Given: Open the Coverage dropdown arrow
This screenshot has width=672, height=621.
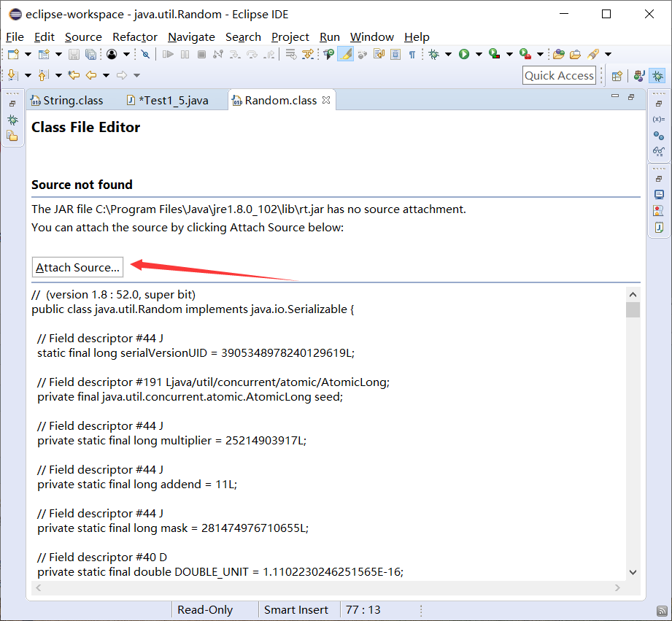Looking at the screenshot, I should (x=509, y=55).
